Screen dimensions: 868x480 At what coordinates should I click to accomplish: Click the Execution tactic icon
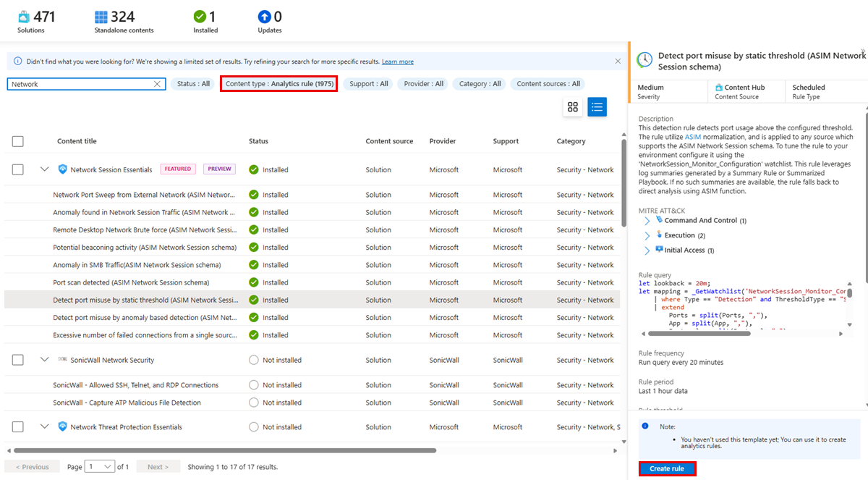pos(659,235)
